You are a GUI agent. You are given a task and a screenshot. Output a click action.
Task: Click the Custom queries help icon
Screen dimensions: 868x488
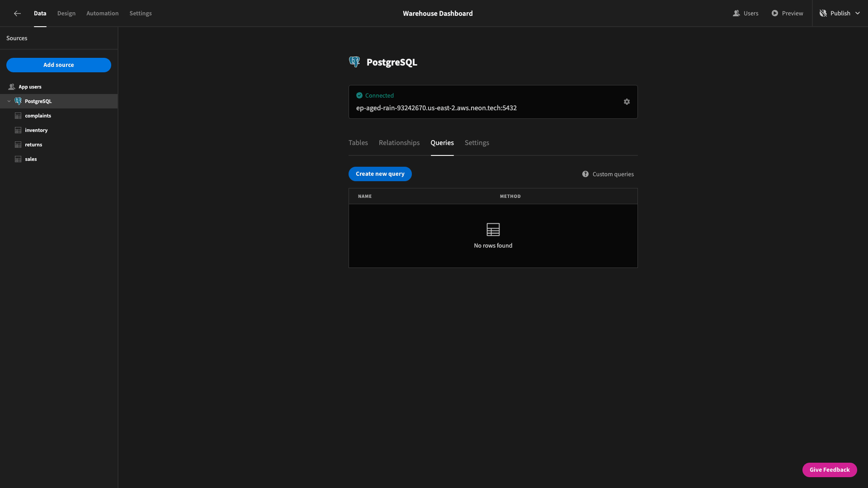click(585, 174)
